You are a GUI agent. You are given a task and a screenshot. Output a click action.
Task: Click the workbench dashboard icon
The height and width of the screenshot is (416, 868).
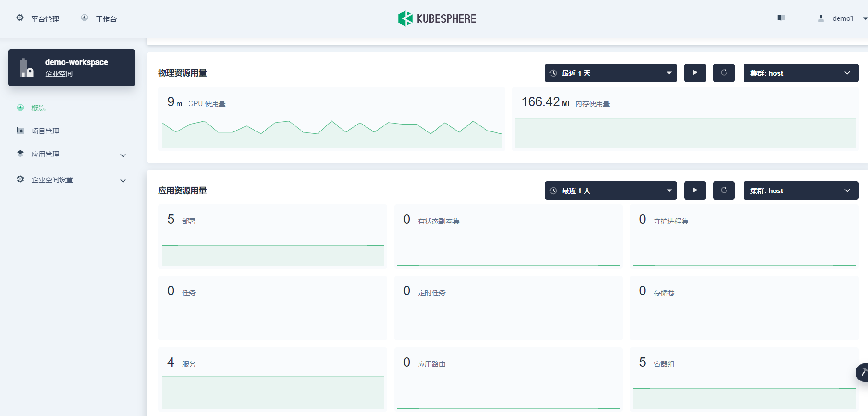tap(84, 18)
